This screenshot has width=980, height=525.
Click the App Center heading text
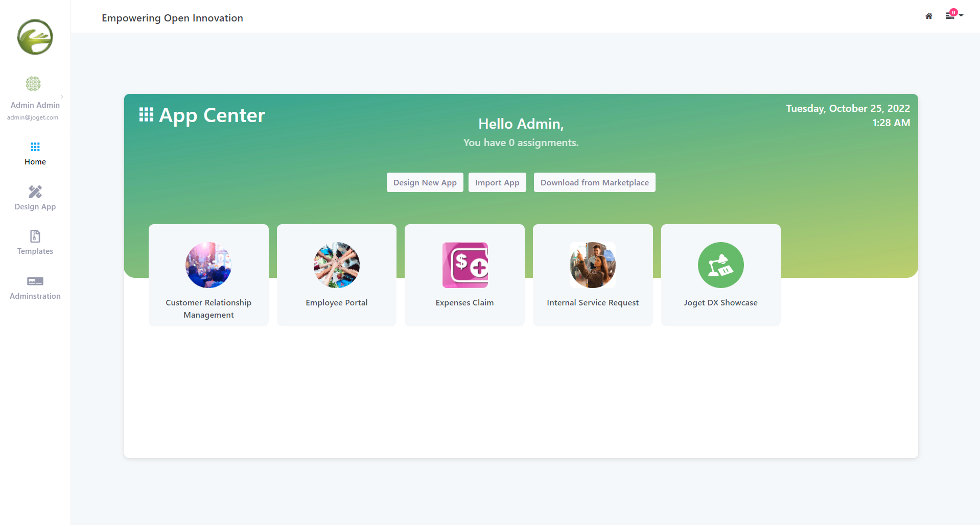pyautogui.click(x=212, y=115)
